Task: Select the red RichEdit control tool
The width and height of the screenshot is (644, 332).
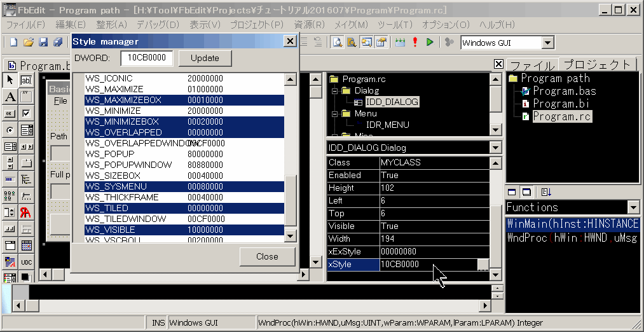Action: coord(26,212)
